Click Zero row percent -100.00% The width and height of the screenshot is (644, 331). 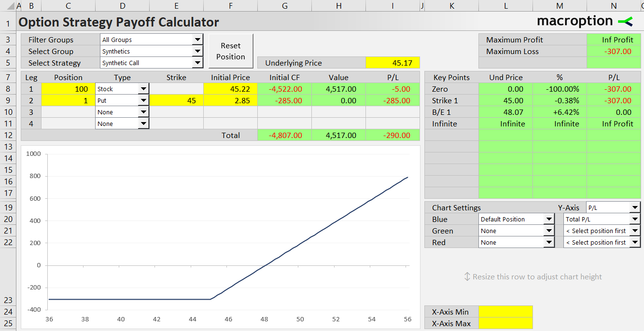pyautogui.click(x=560, y=89)
